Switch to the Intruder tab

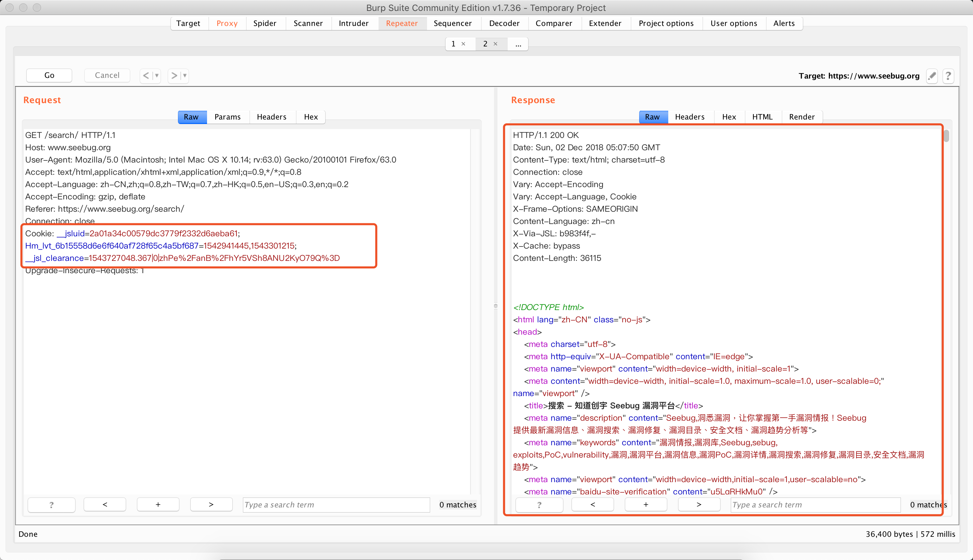pyautogui.click(x=353, y=23)
